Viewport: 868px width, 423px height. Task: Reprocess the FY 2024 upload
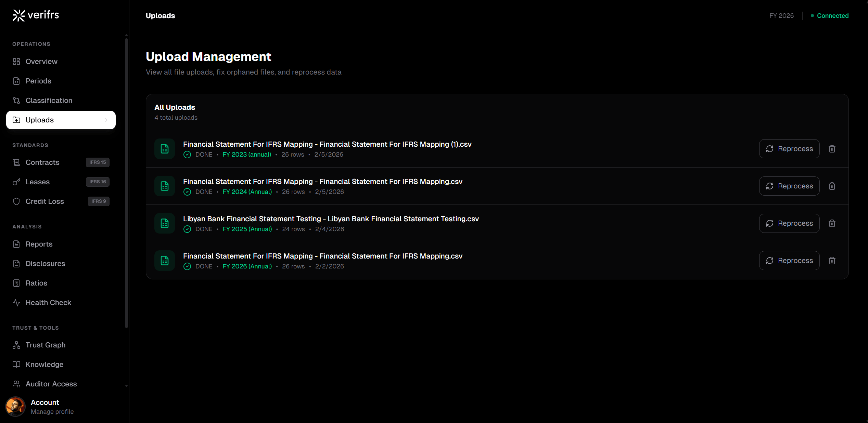pos(789,186)
